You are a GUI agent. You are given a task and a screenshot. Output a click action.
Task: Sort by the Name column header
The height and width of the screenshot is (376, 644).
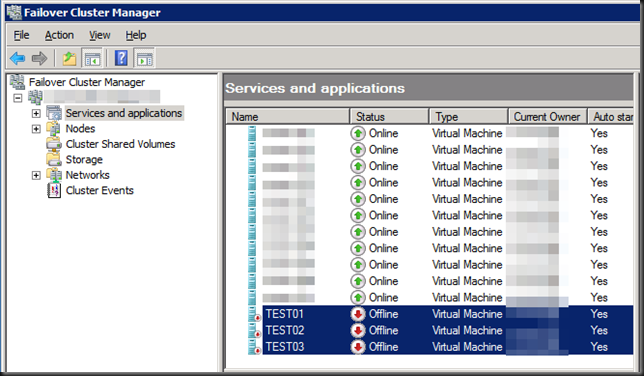point(288,117)
